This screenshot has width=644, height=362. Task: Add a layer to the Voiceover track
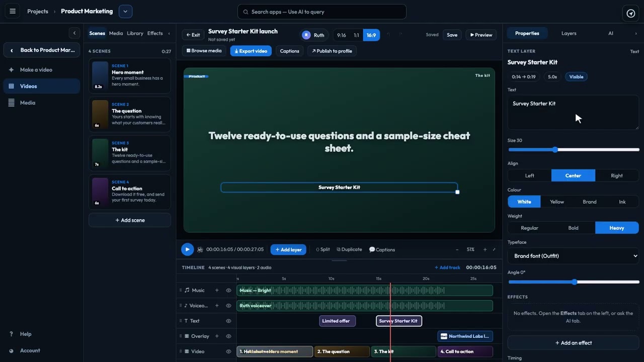click(217, 306)
